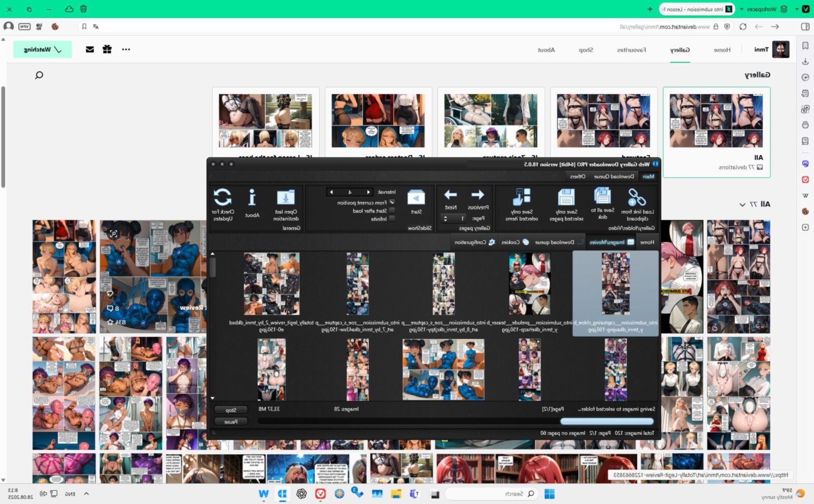Start the SlideShow with the Start icon
This screenshot has width=814, height=504.
(416, 198)
